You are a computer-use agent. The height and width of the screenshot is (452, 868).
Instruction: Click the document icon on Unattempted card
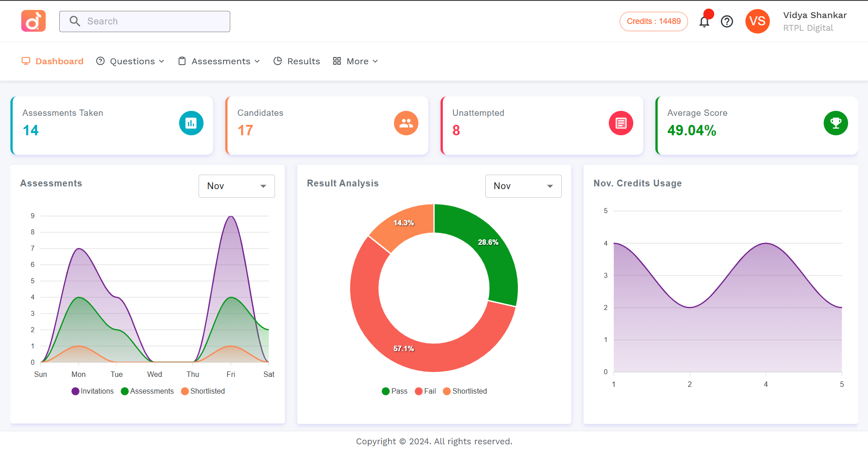coord(621,123)
